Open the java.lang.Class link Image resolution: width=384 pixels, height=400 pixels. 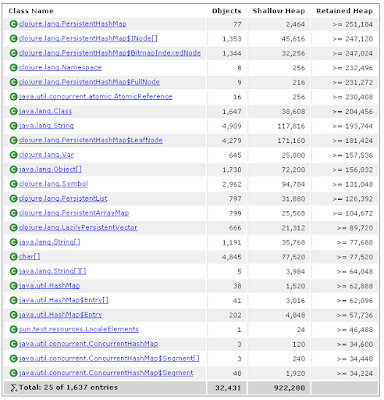(x=45, y=111)
